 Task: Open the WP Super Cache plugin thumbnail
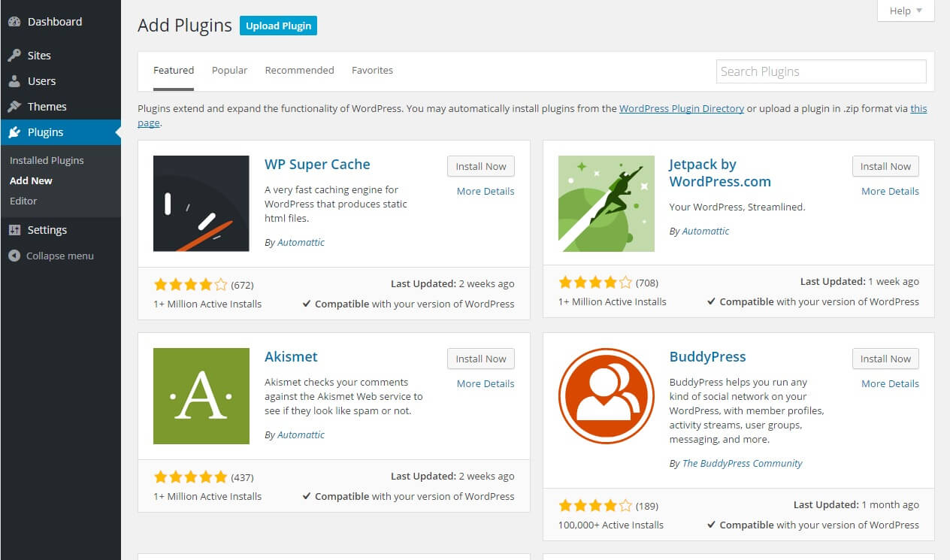[x=201, y=203]
